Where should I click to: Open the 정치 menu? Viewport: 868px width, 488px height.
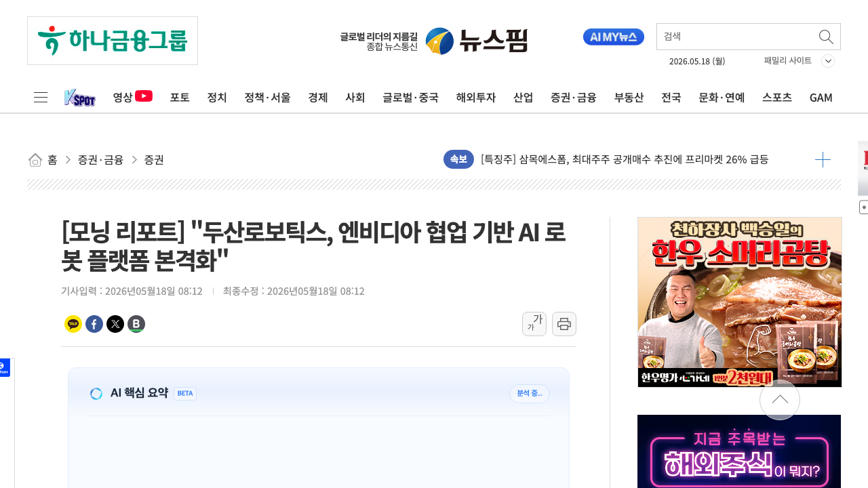click(x=217, y=98)
